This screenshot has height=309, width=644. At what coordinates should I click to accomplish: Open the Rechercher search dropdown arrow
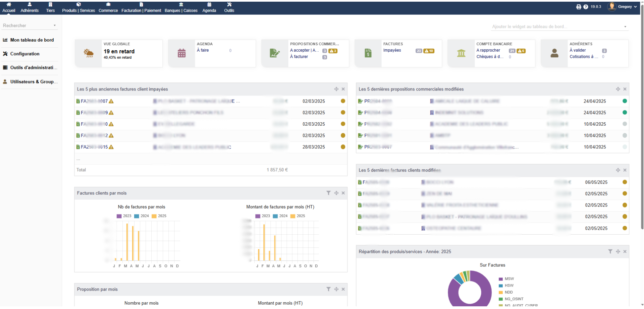[55, 25]
